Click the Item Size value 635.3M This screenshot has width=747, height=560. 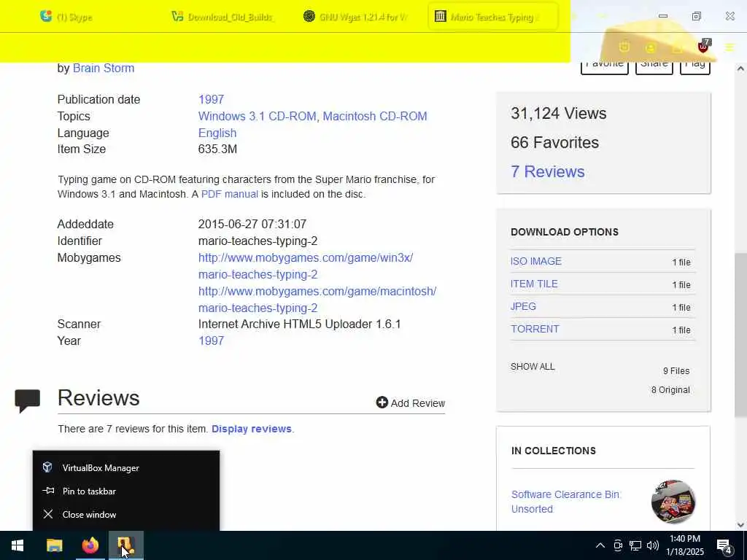217,149
